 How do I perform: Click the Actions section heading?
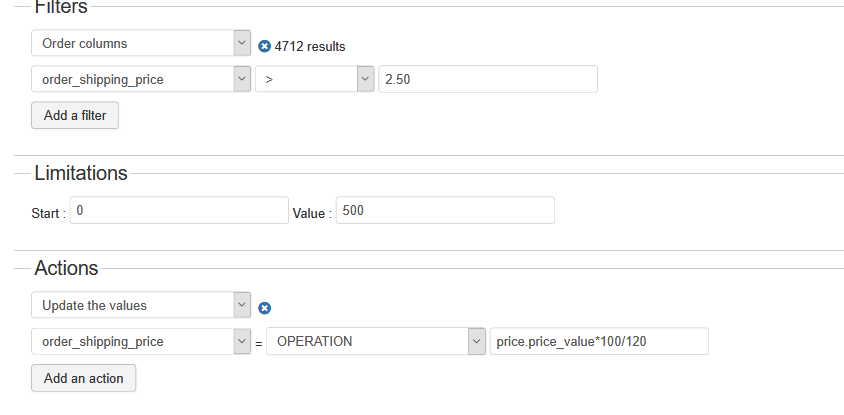pyautogui.click(x=66, y=268)
